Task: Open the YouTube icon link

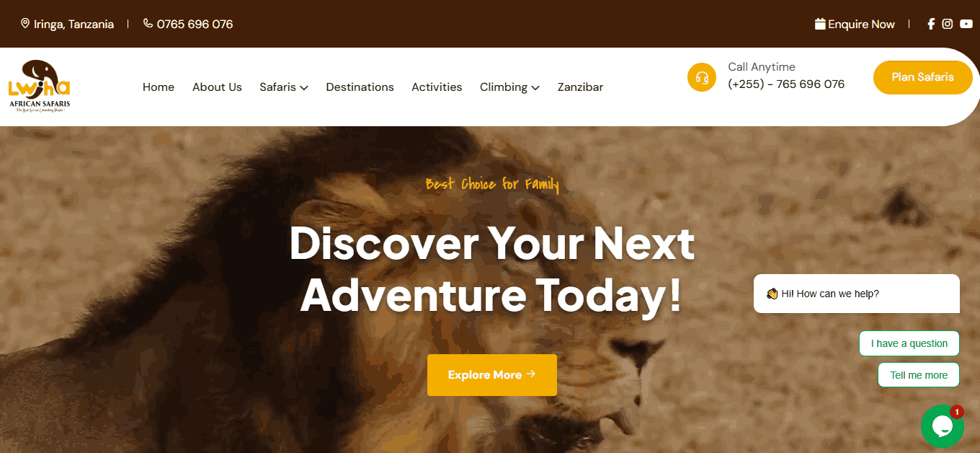Action: [966, 24]
